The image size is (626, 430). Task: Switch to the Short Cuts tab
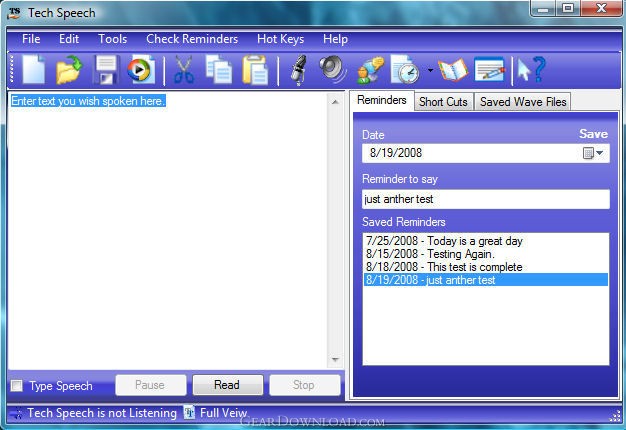pyautogui.click(x=443, y=102)
